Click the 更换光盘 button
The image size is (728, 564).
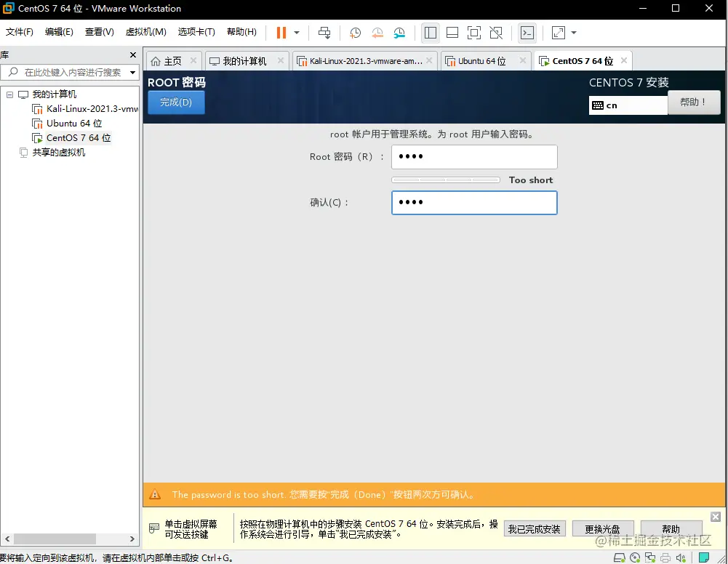(x=603, y=529)
